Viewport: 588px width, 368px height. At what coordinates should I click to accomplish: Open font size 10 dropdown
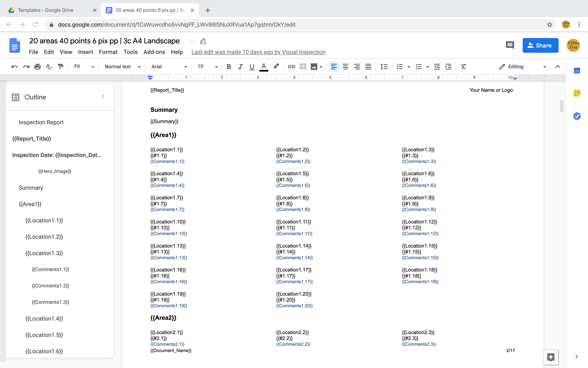[x=207, y=66]
